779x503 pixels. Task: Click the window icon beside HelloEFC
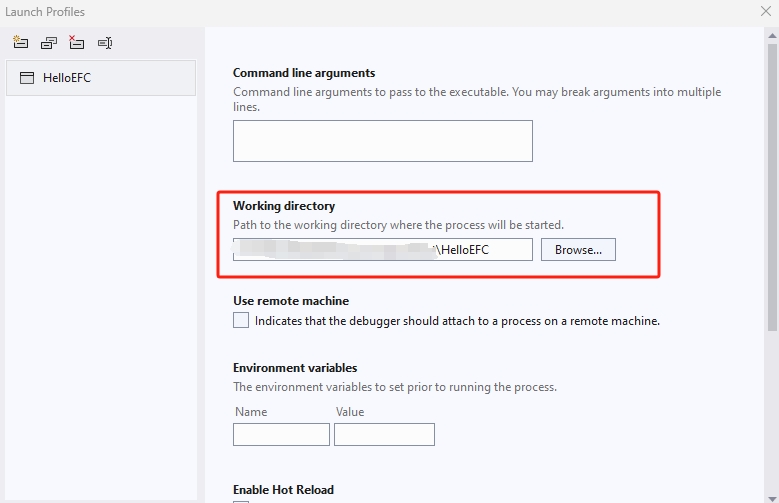(x=27, y=78)
